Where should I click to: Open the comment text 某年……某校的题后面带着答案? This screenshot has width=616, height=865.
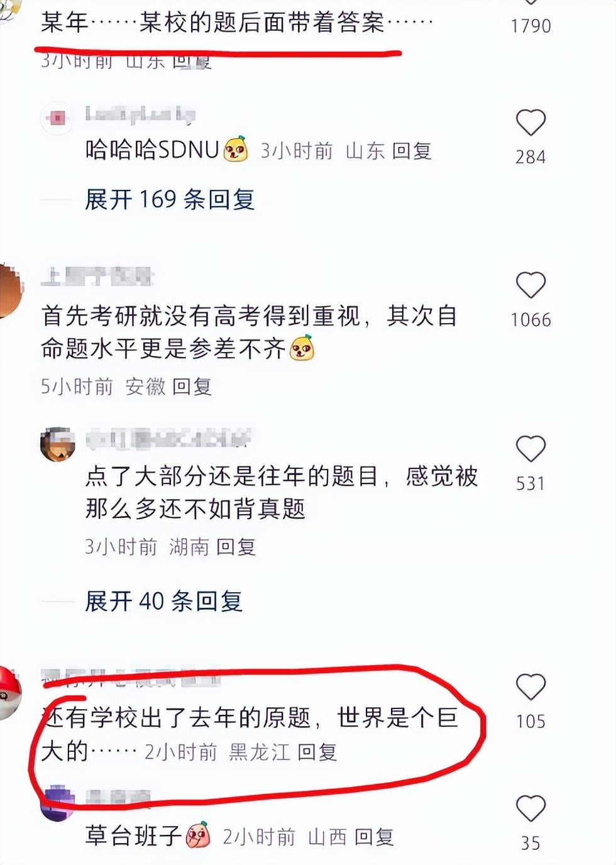pos(238,23)
